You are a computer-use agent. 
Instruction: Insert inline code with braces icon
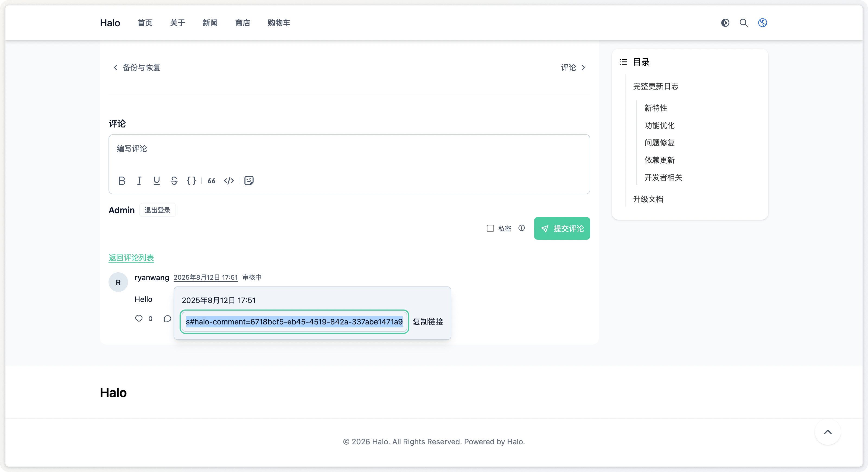[192, 181]
